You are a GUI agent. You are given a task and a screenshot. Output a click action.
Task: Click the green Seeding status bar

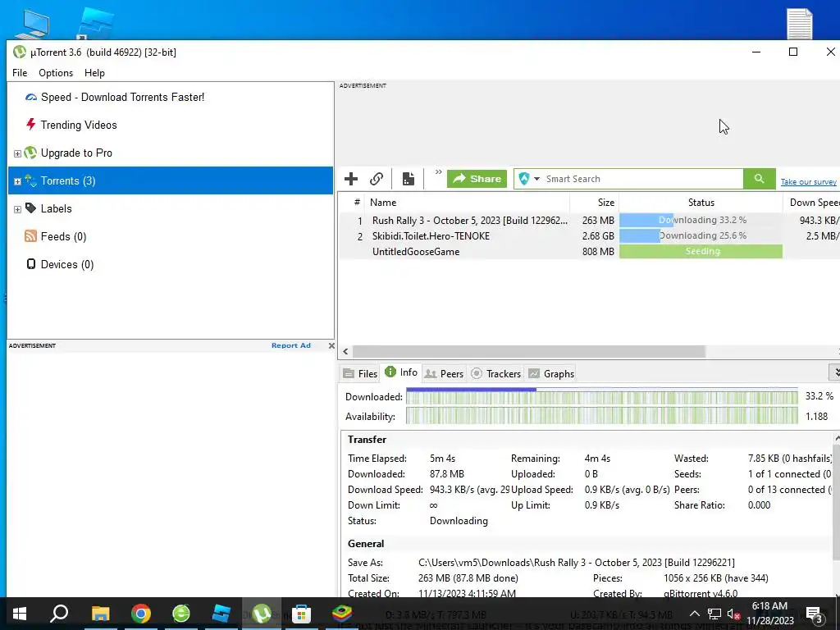tap(701, 251)
